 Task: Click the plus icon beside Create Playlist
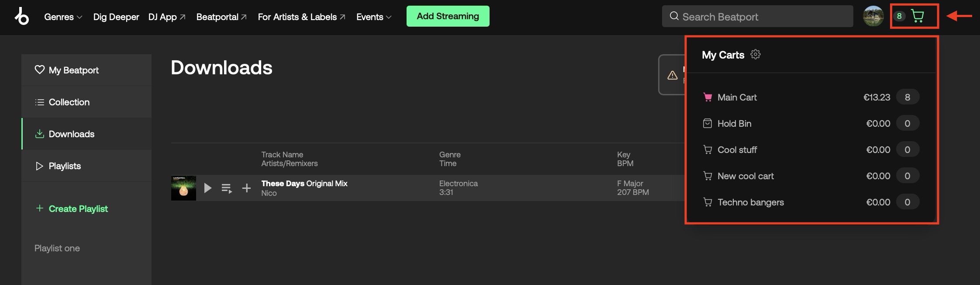coord(40,208)
